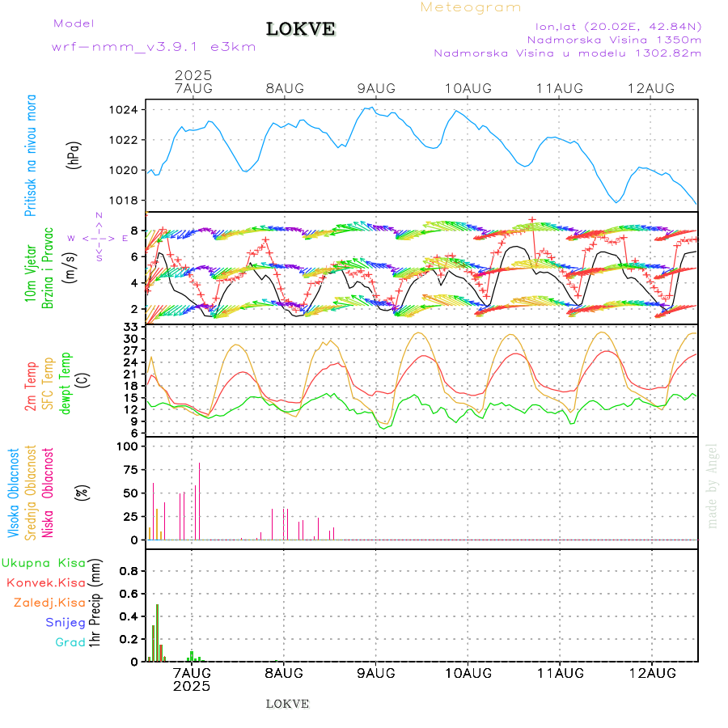The width and height of the screenshot is (728, 728).
Task: Click the 2m Temp legend label
Action: click(31, 387)
